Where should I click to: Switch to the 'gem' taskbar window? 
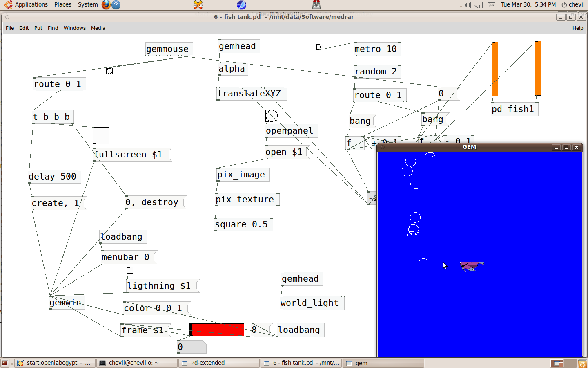point(383,363)
